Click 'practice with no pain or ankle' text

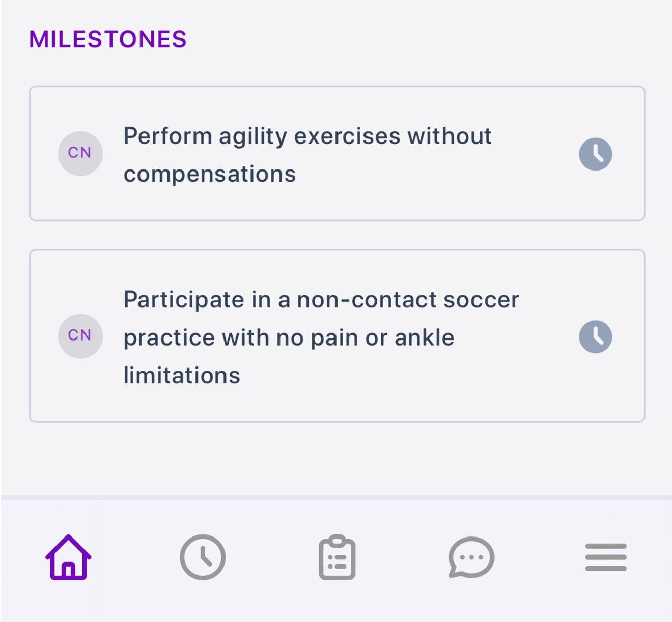pos(289,337)
